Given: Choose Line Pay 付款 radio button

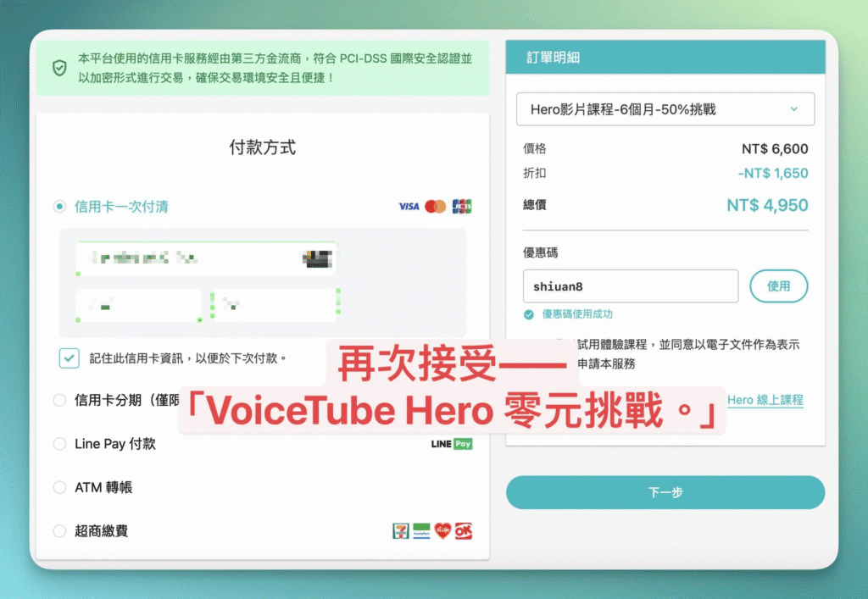Looking at the screenshot, I should pyautogui.click(x=59, y=444).
